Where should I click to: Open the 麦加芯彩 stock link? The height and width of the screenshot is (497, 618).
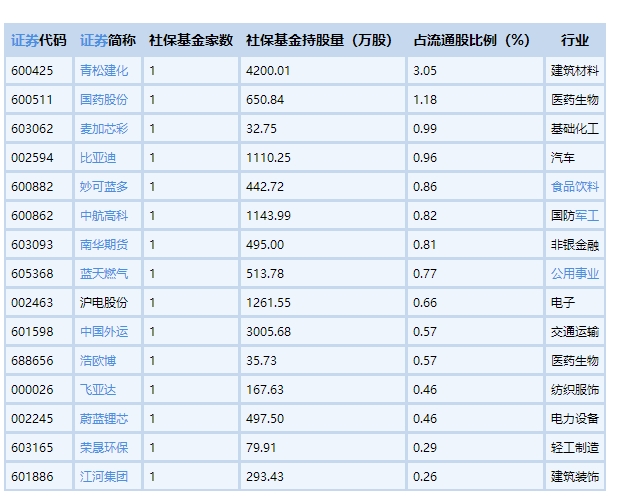104,128
